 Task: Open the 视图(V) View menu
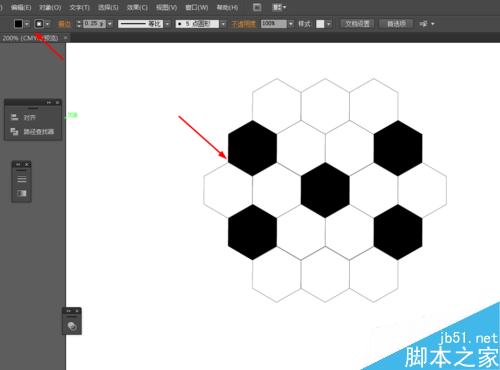166,7
